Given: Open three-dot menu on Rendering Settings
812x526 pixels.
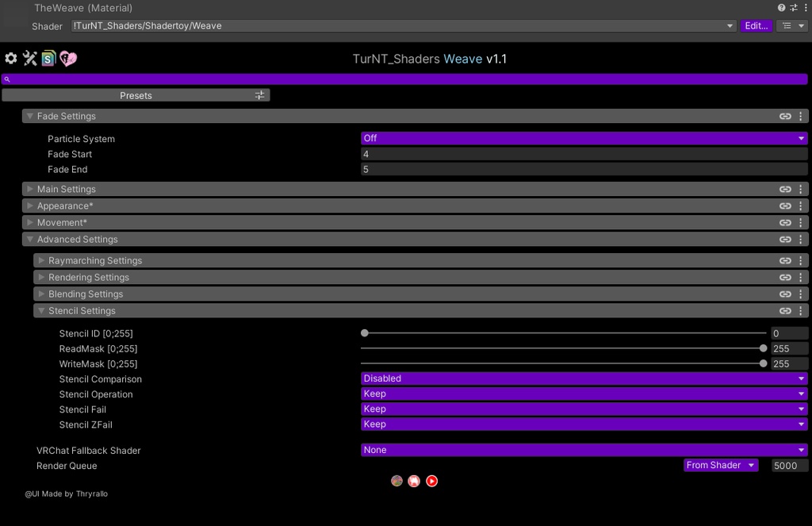Looking at the screenshot, I should click(801, 277).
